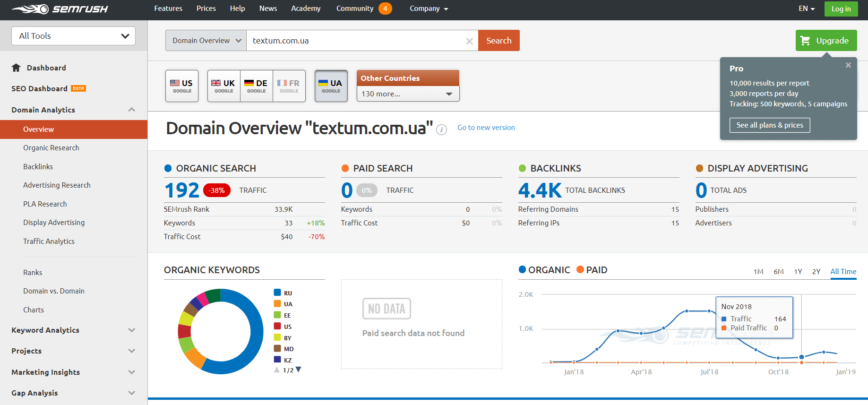The image size is (868, 405).
Task: Select the All Time range
Action: click(x=843, y=271)
